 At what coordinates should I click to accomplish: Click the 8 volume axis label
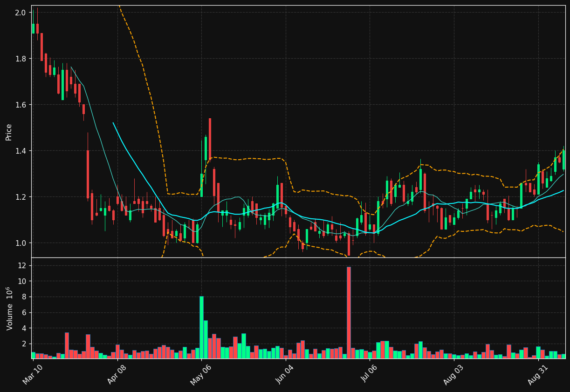tap(24, 297)
